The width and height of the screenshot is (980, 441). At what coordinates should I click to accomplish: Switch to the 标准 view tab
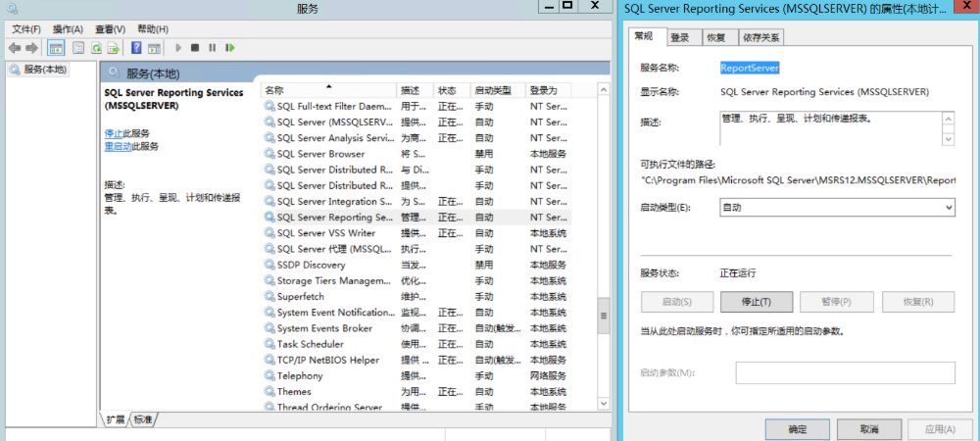coord(142,419)
